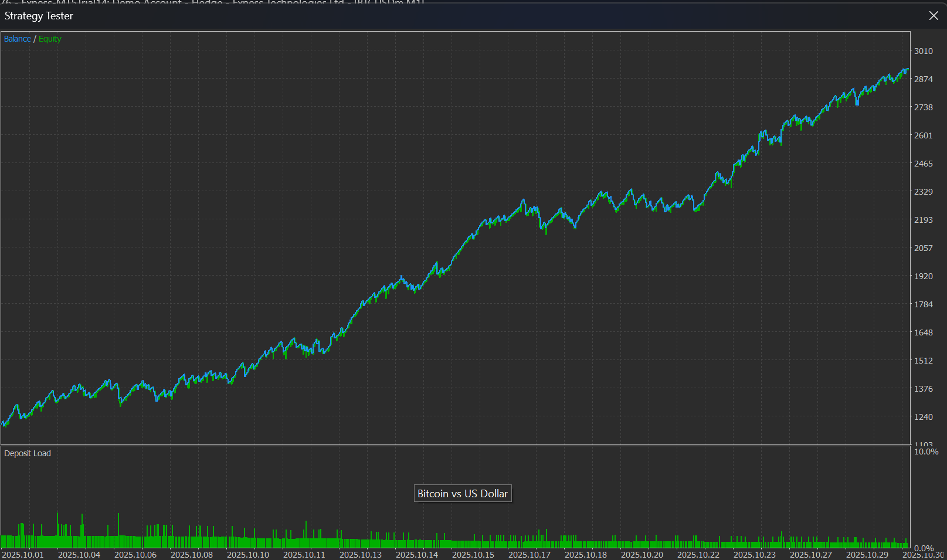947x560 pixels.
Task: Select the 2329 value on the balance axis
Action: [x=924, y=192]
